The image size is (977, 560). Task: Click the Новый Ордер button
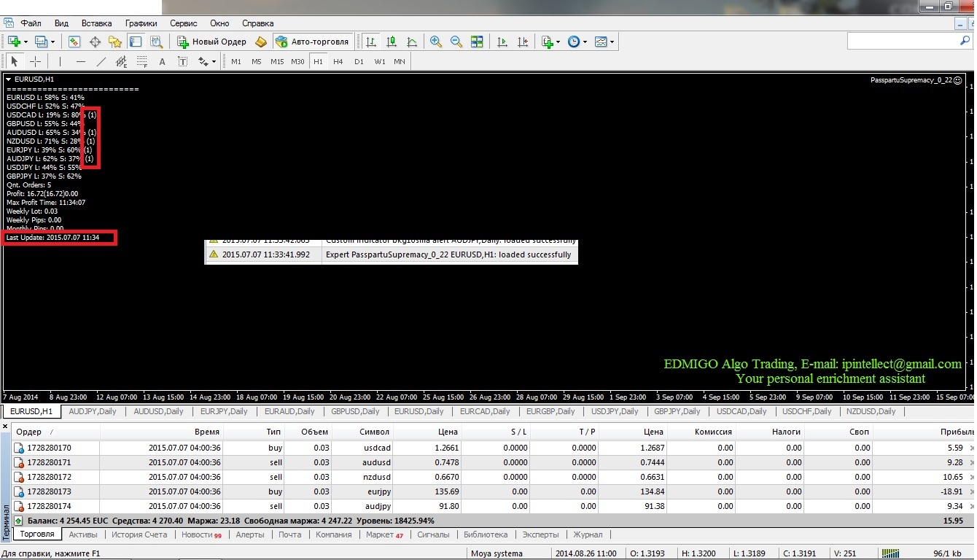[x=212, y=42]
